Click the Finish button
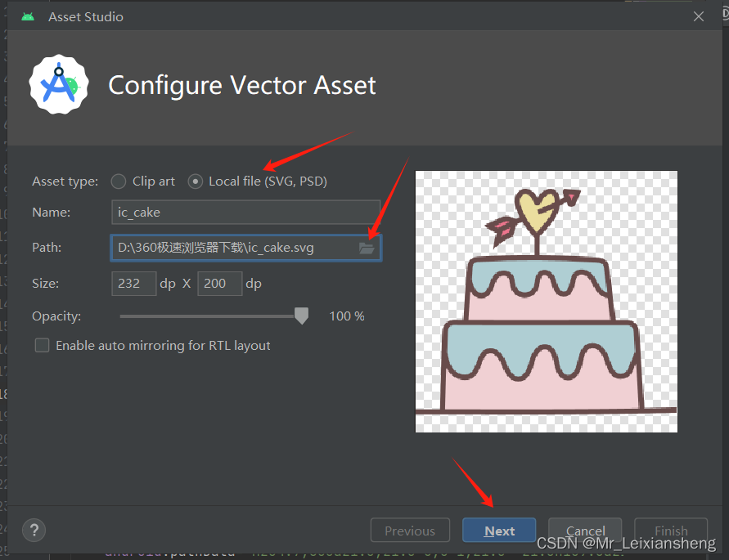 click(670, 530)
